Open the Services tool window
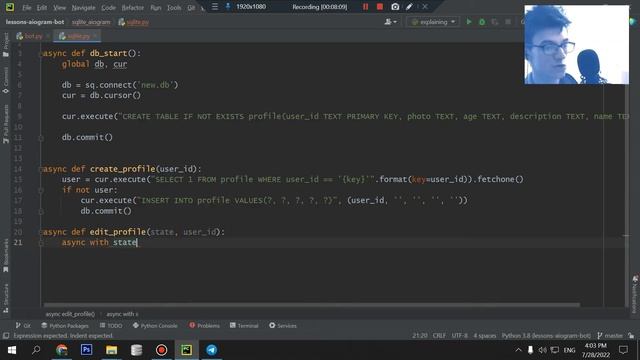 click(283, 326)
